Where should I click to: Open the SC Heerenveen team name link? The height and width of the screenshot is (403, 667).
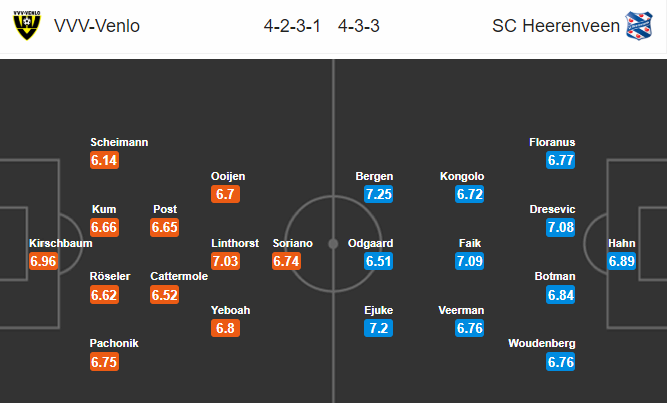tap(556, 26)
